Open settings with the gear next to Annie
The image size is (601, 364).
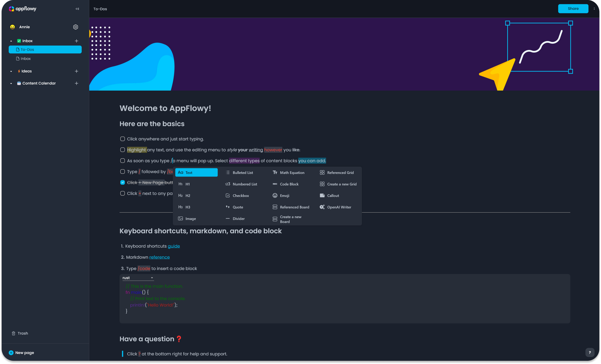(x=76, y=27)
